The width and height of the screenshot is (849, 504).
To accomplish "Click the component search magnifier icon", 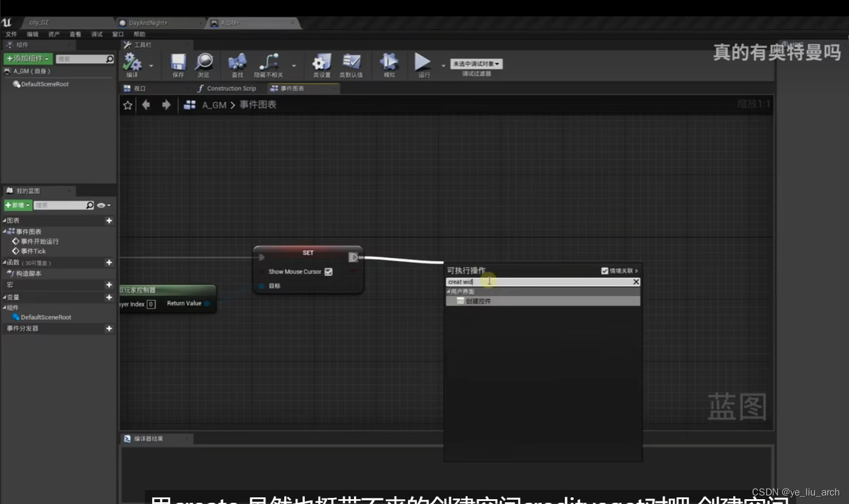I will coord(110,59).
